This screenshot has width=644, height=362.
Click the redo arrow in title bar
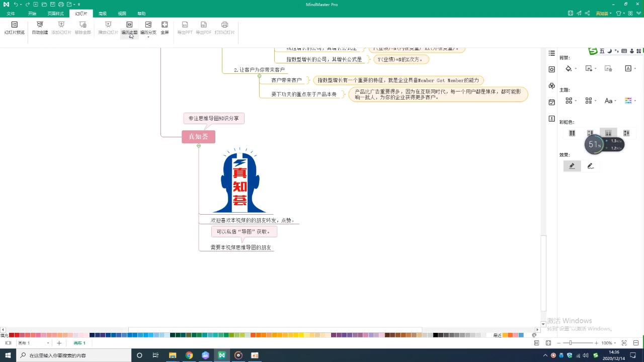[28, 4]
